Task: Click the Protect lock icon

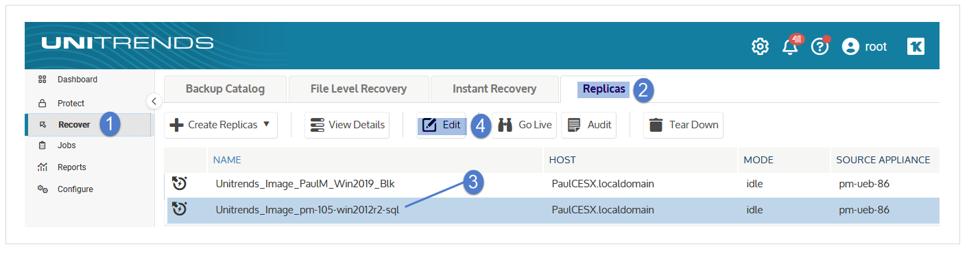Action: coord(43,104)
